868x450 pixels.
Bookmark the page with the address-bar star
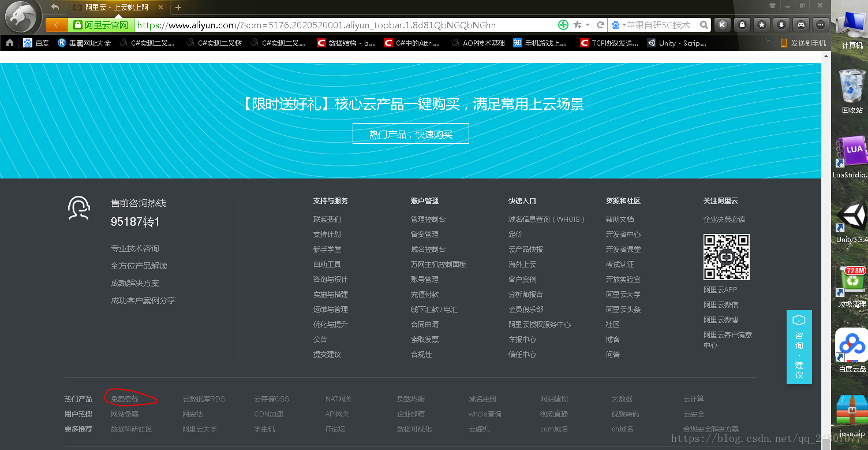click(x=578, y=25)
